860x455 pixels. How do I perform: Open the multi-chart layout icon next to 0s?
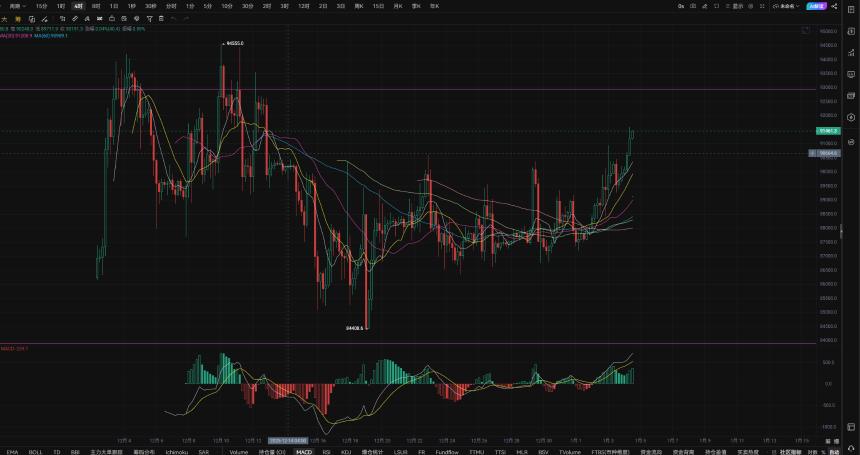[693, 6]
